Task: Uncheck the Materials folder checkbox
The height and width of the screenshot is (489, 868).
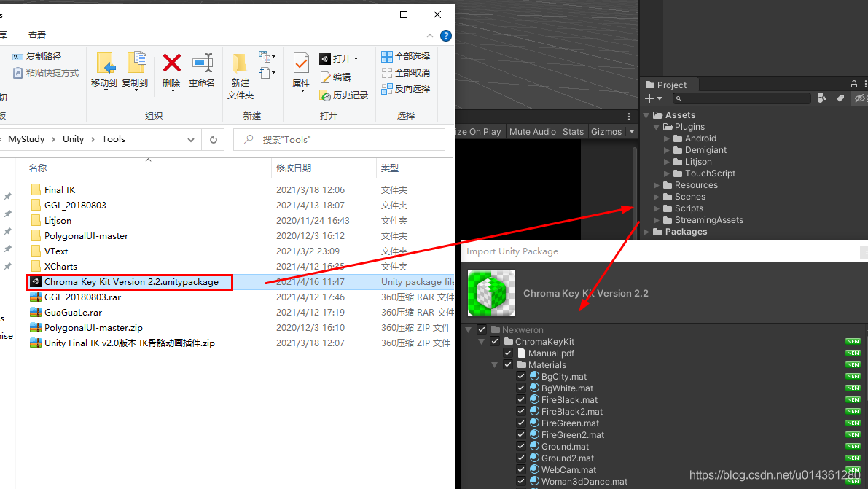Action: point(508,364)
